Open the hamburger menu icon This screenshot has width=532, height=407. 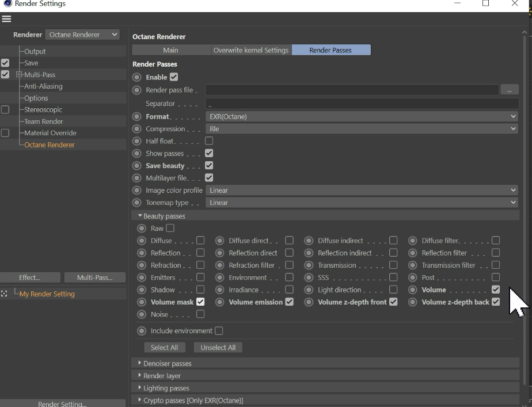6,19
